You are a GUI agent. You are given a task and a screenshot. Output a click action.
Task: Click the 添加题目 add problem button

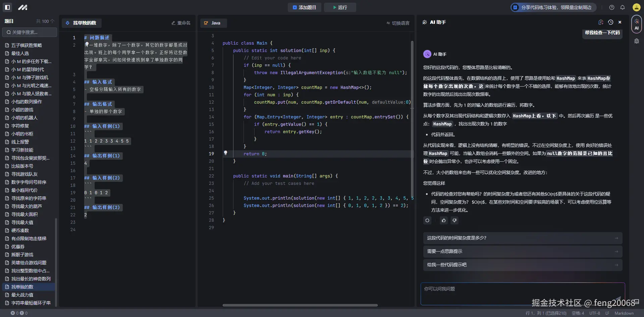(304, 7)
